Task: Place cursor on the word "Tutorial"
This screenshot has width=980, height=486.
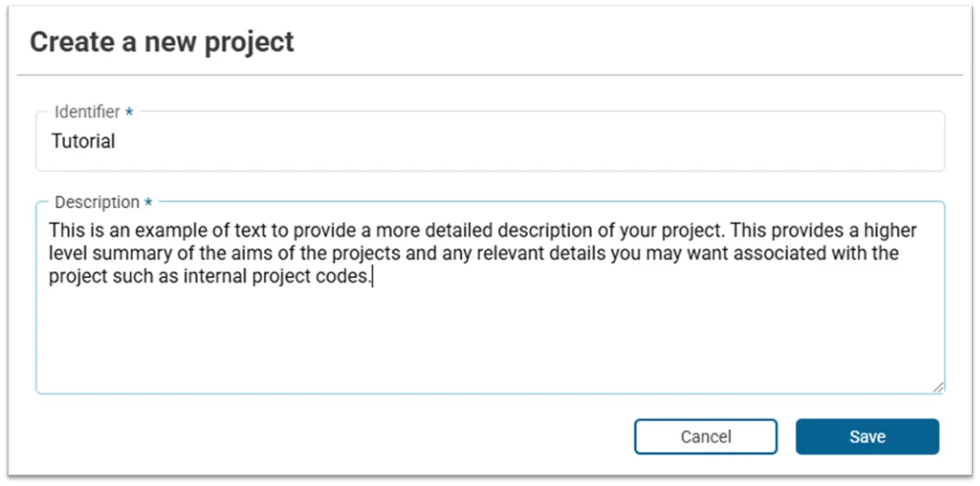Action: coord(83,141)
